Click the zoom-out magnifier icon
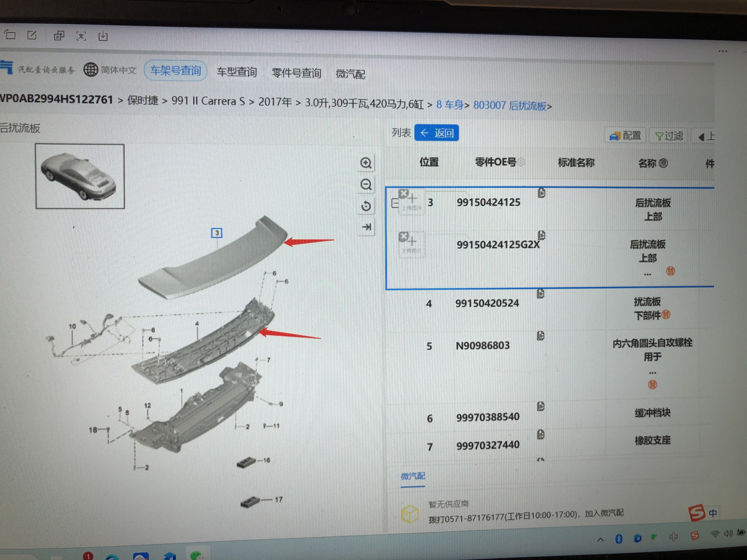This screenshot has height=560, width=747. pyautogui.click(x=366, y=185)
